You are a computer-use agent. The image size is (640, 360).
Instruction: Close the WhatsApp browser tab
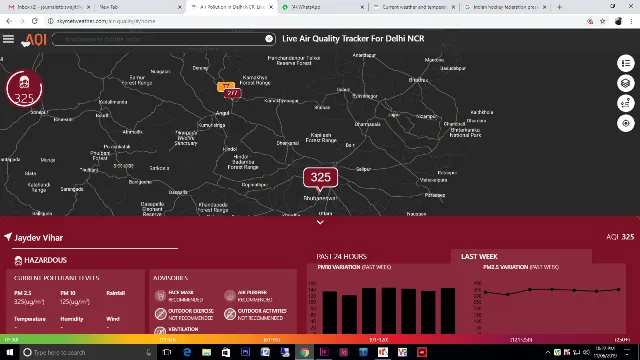pyautogui.click(x=362, y=7)
